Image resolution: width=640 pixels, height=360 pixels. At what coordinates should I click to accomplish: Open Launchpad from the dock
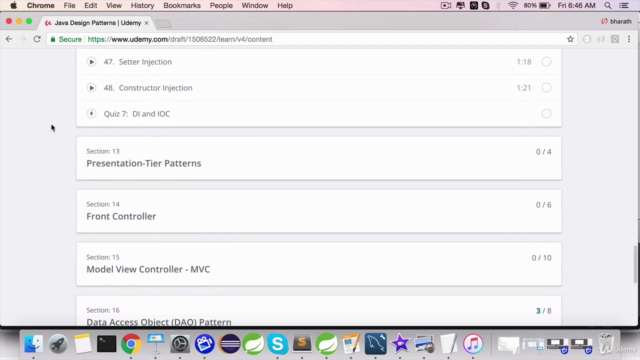(58, 344)
